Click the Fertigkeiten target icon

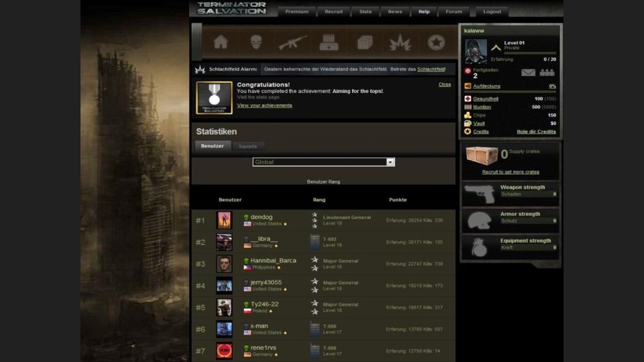click(x=468, y=71)
